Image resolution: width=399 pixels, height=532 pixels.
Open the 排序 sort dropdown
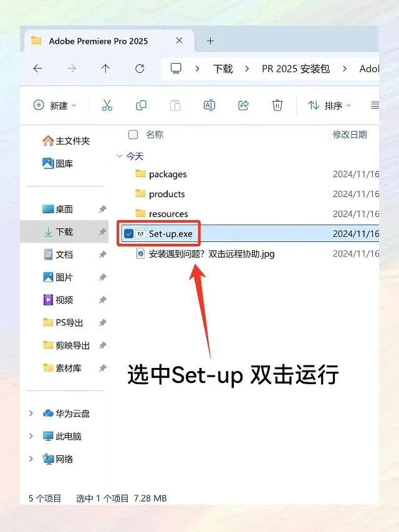329,105
